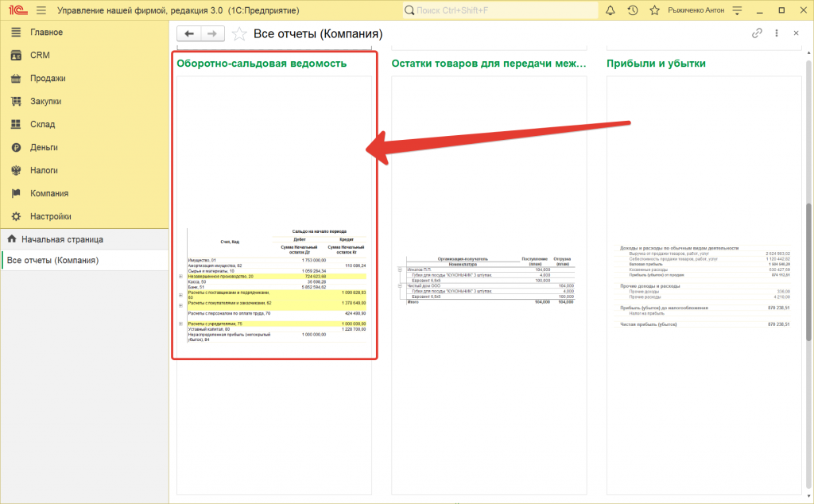Open the history clock icon
The image size is (814, 504).
point(633,10)
